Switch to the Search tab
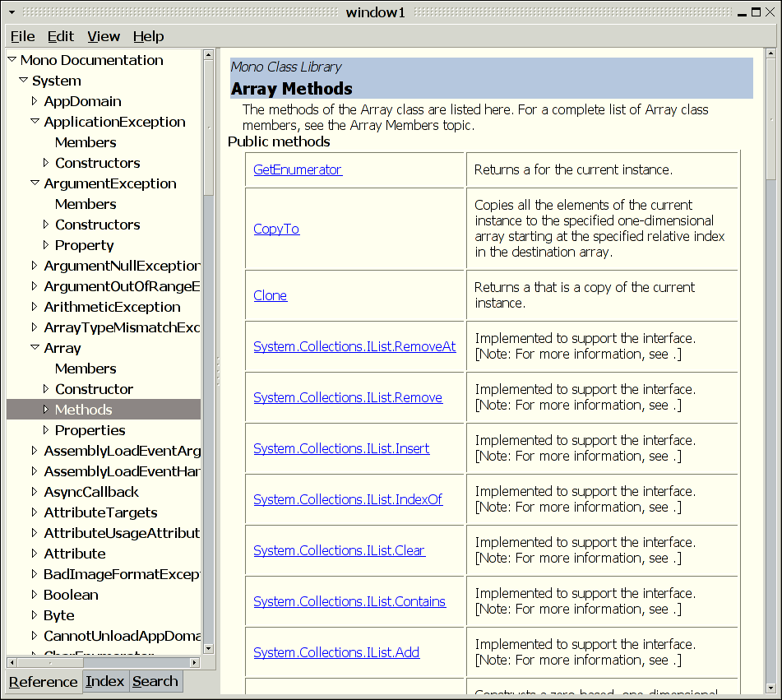The image size is (782, 700). (x=155, y=681)
